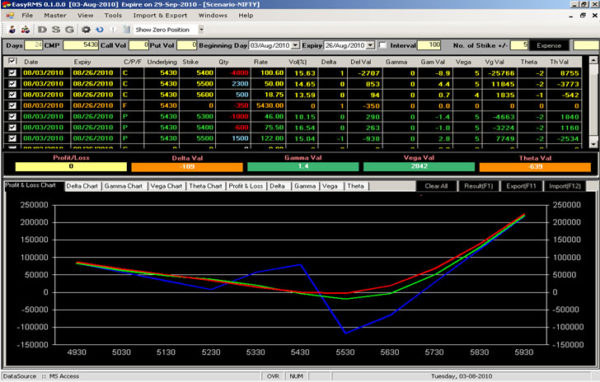The height and width of the screenshot is (382, 600).
Task: Open the File menu
Action: [27, 15]
